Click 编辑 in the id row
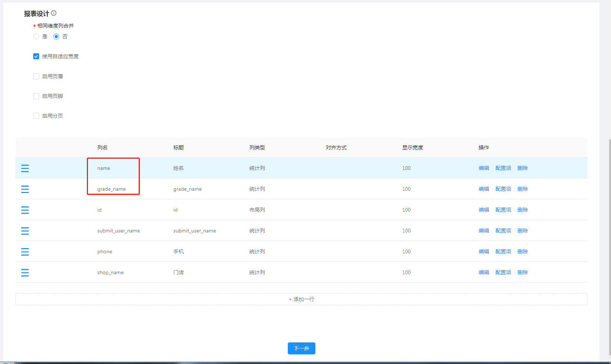The image size is (611, 364). [484, 210]
